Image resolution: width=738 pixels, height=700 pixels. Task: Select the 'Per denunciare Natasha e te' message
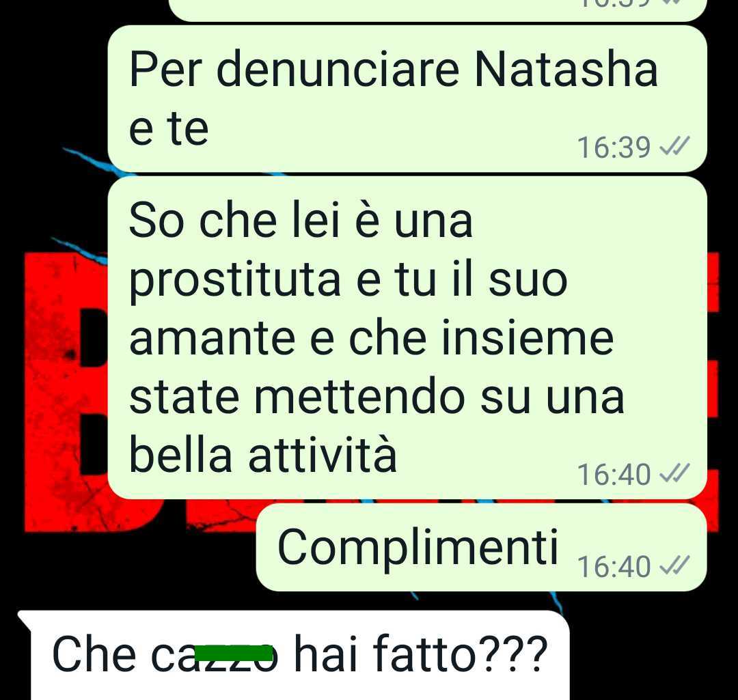(x=407, y=99)
